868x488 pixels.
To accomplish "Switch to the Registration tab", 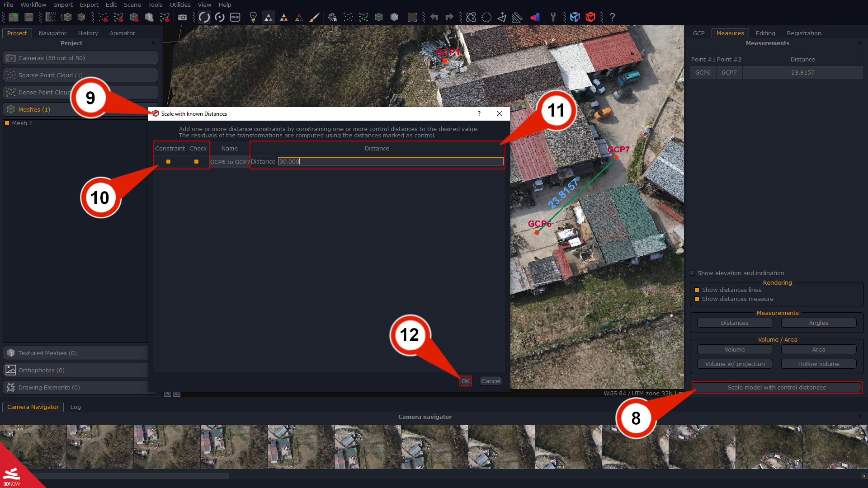I will (x=804, y=33).
